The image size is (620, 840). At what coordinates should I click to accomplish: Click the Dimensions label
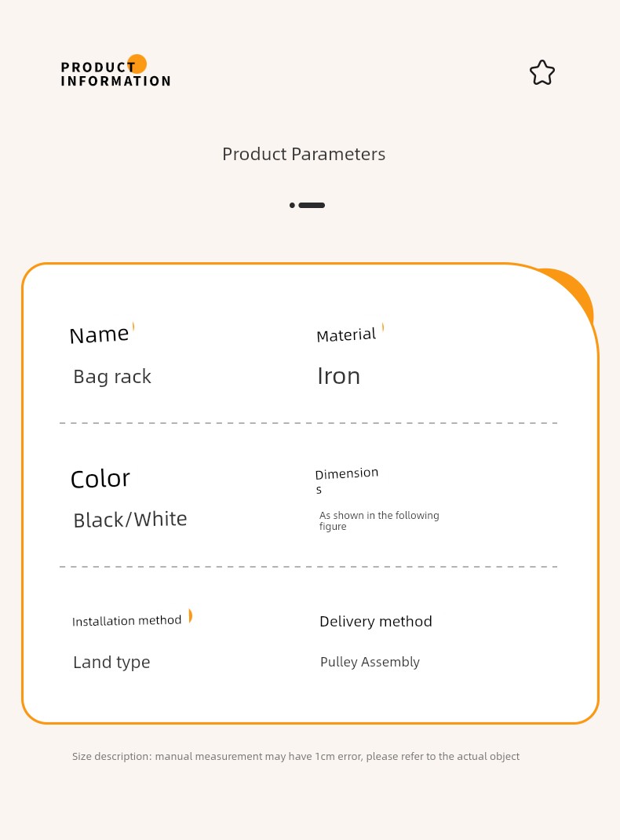pos(346,480)
